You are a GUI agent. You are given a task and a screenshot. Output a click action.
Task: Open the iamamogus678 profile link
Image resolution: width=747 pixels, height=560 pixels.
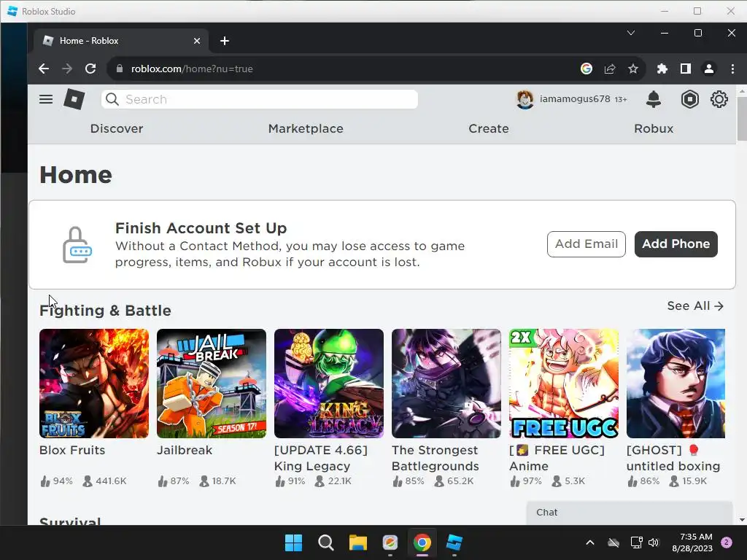575,99
